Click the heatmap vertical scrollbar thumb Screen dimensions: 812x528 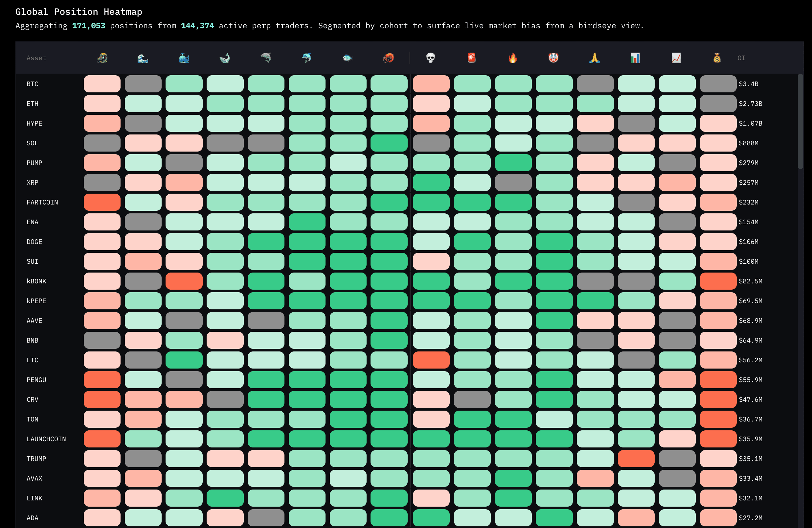[x=800, y=121]
